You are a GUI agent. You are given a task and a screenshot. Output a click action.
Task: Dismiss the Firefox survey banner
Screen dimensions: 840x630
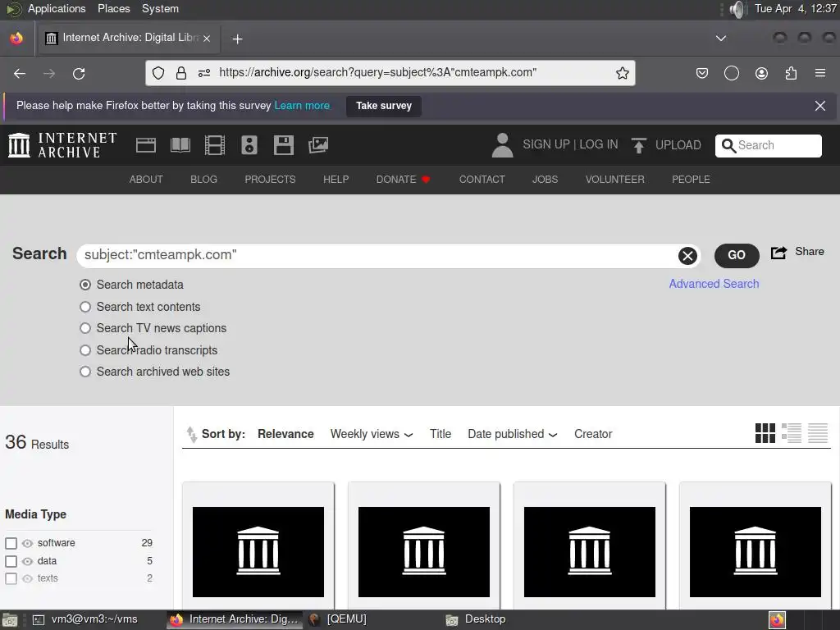click(819, 106)
